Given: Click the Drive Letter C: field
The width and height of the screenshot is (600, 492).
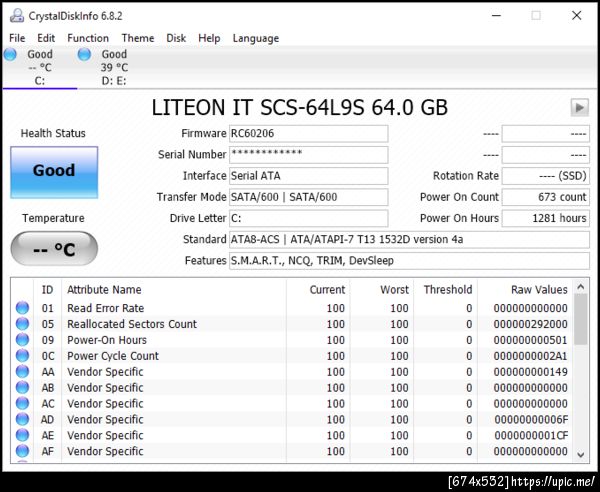Looking at the screenshot, I should (x=308, y=218).
